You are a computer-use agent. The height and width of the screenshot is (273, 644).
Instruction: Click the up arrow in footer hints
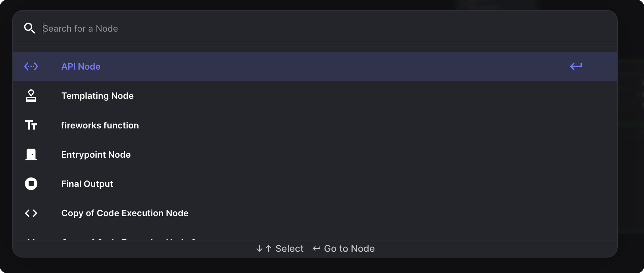click(x=268, y=248)
